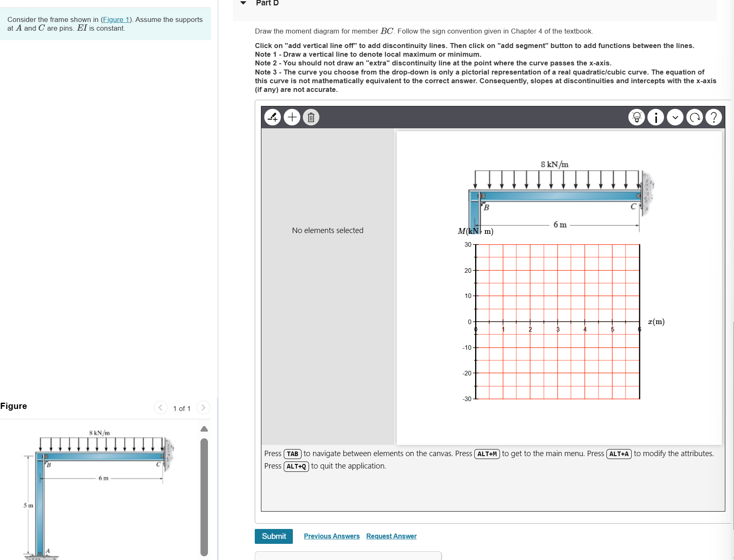This screenshot has height=560, width=734.
Task: Open the help question mark icon
Action: point(714,117)
